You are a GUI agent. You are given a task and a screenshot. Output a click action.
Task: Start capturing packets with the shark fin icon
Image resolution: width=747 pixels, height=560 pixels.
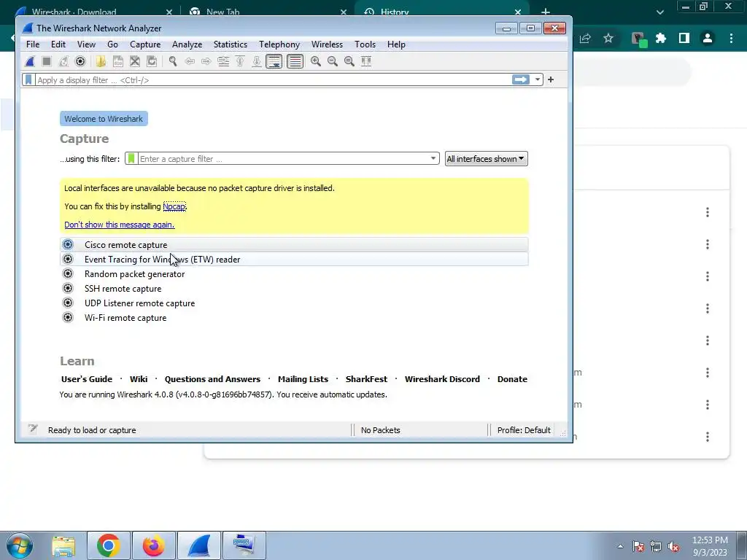point(30,61)
